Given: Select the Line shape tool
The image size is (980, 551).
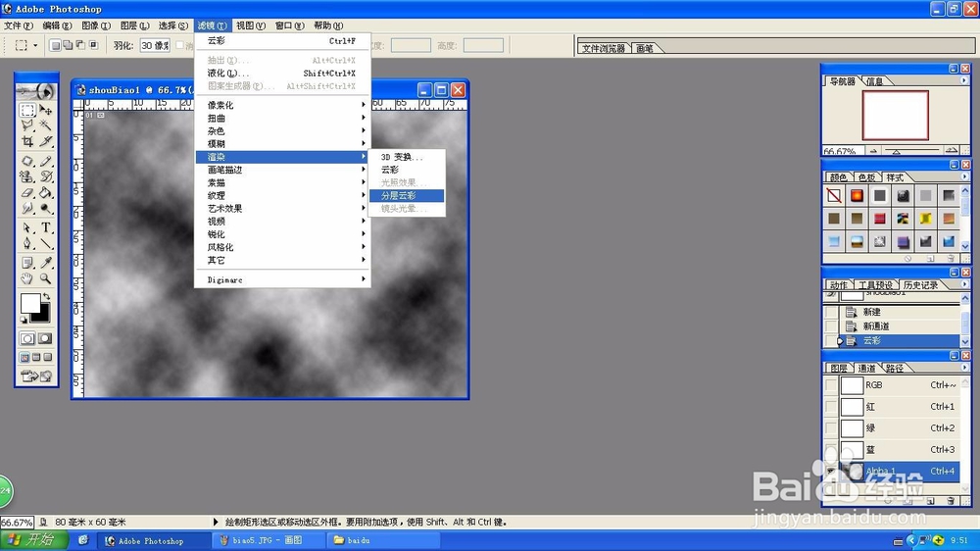Looking at the screenshot, I should tap(46, 243).
